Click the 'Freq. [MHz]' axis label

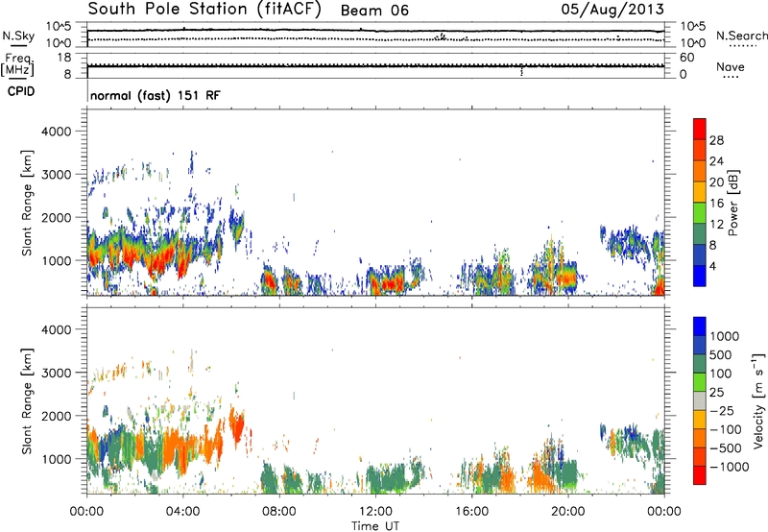17,64
